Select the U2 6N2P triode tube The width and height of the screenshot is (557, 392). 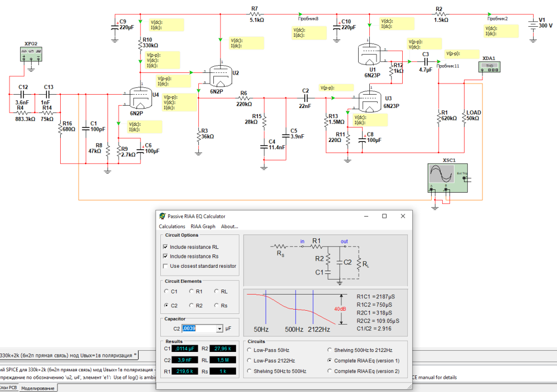[x=221, y=72]
